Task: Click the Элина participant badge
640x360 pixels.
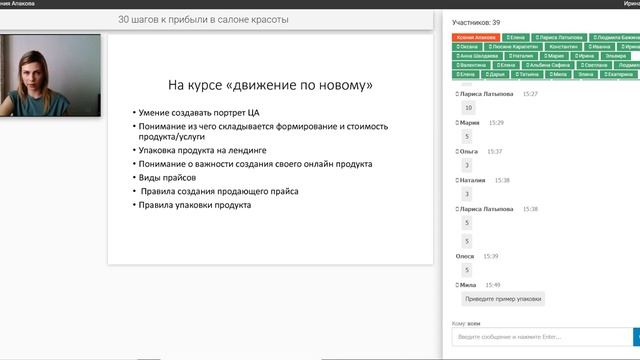Action: click(586, 74)
